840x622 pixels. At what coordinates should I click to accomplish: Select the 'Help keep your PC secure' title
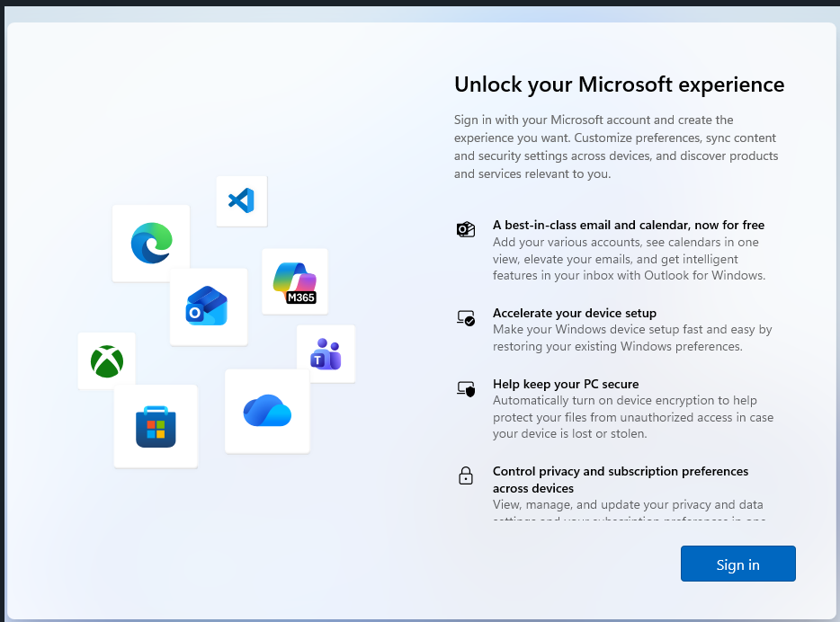click(565, 384)
